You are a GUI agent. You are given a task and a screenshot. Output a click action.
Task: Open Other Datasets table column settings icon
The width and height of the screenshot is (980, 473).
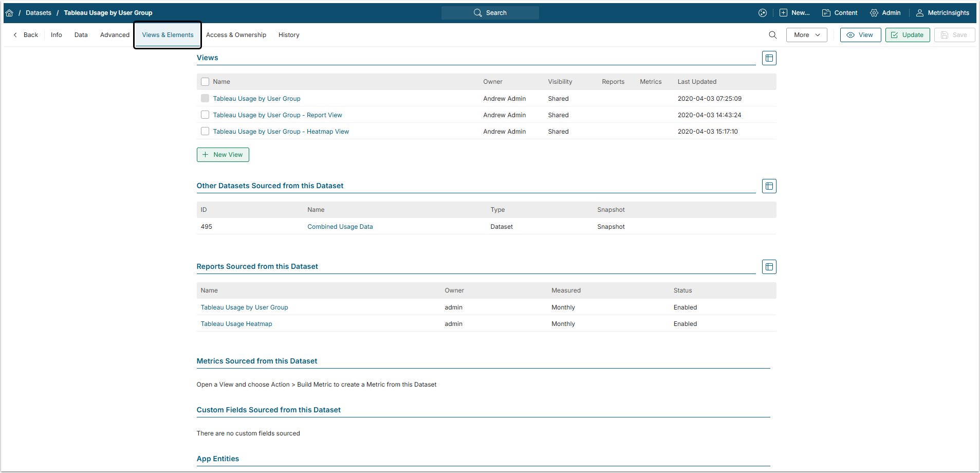[x=769, y=186]
